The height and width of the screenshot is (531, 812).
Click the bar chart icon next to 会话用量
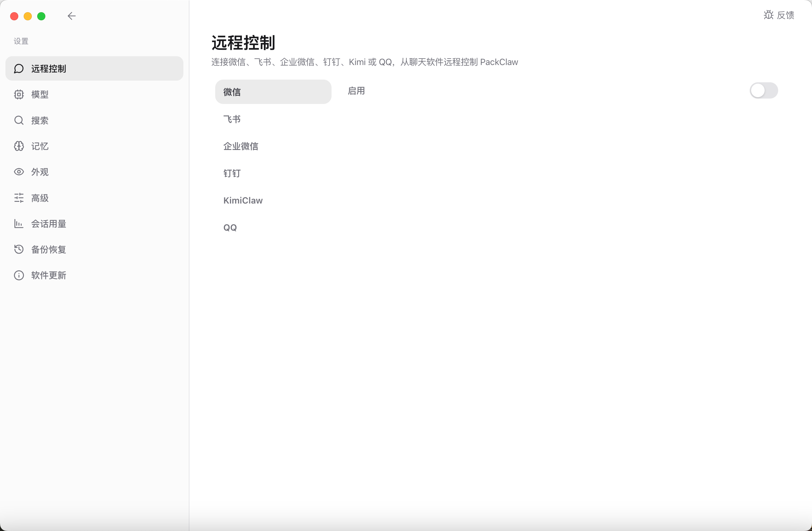19,224
